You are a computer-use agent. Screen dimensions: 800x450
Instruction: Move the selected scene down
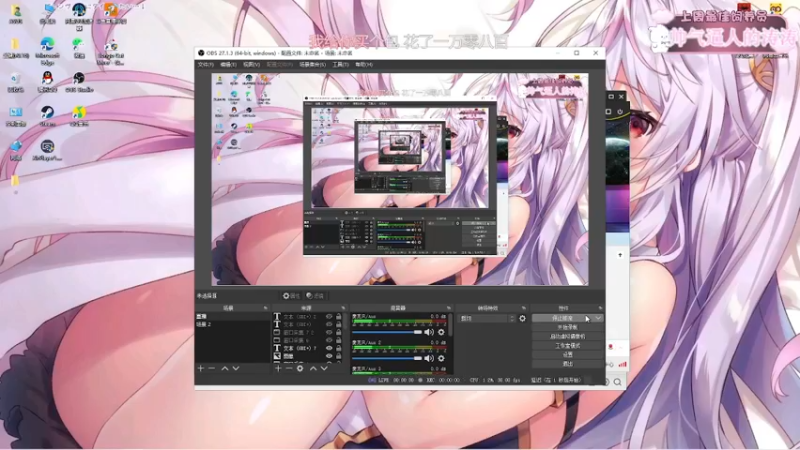click(x=236, y=368)
